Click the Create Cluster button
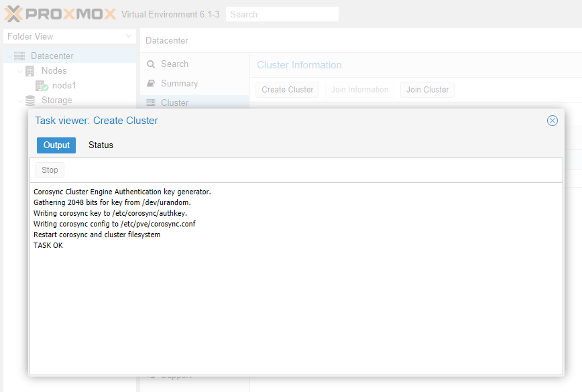 [x=288, y=90]
